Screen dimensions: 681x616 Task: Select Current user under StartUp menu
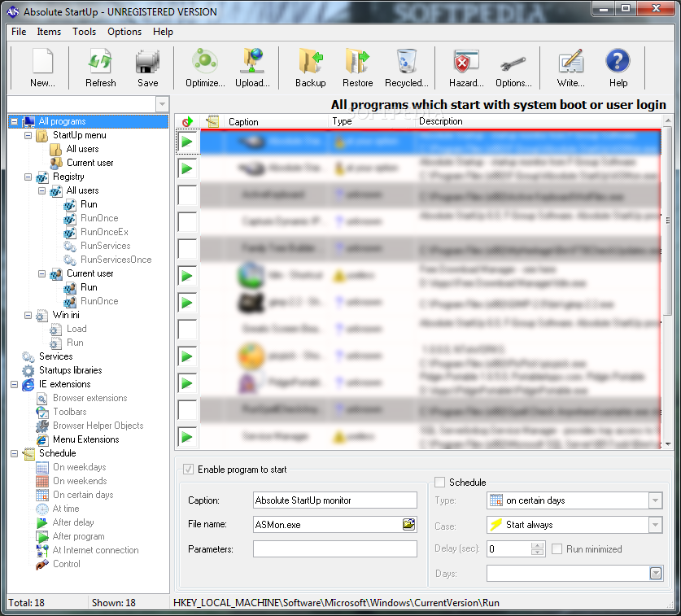pos(89,163)
